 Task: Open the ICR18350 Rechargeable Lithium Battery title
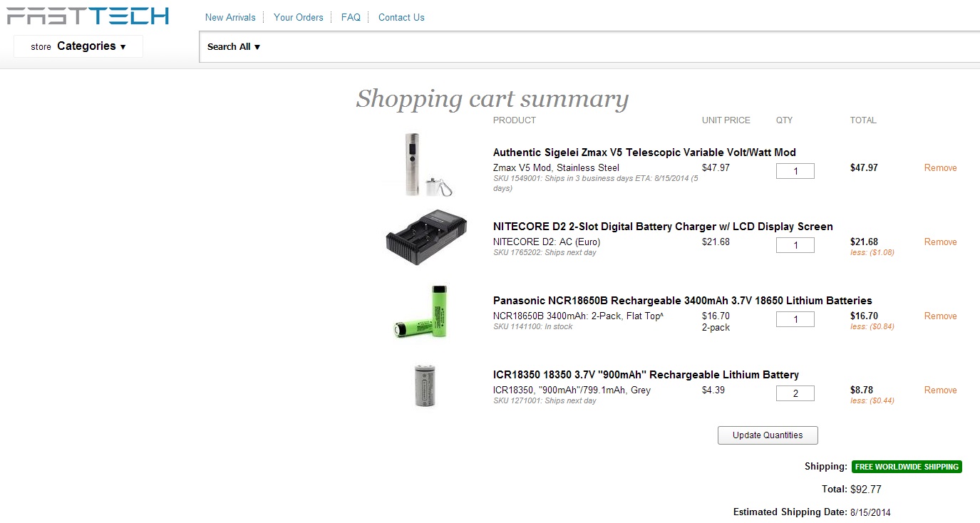(x=645, y=375)
